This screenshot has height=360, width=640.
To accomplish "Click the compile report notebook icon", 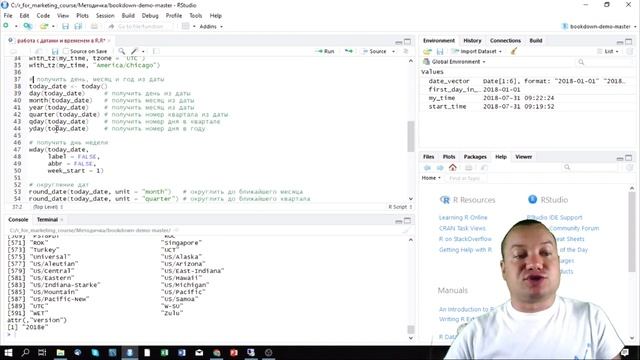I will tap(156, 51).
